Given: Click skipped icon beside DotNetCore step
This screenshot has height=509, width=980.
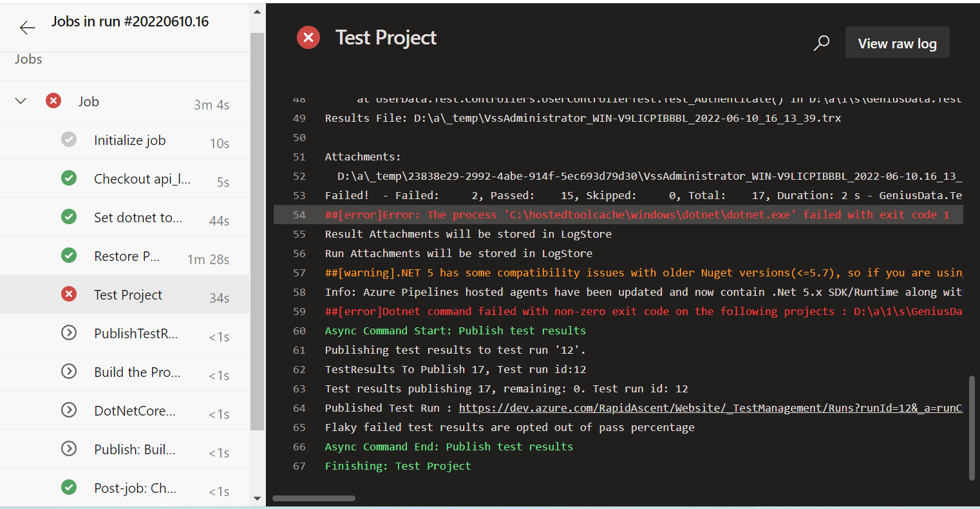Looking at the screenshot, I should 69,410.
